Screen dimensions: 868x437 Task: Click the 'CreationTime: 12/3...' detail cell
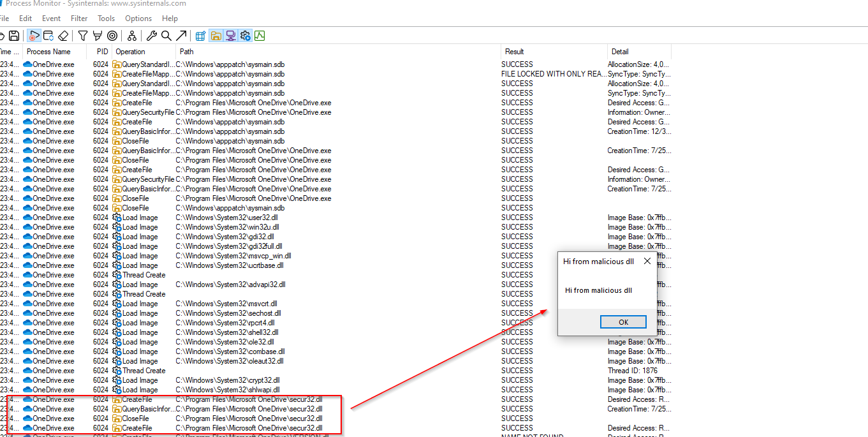pyautogui.click(x=639, y=131)
